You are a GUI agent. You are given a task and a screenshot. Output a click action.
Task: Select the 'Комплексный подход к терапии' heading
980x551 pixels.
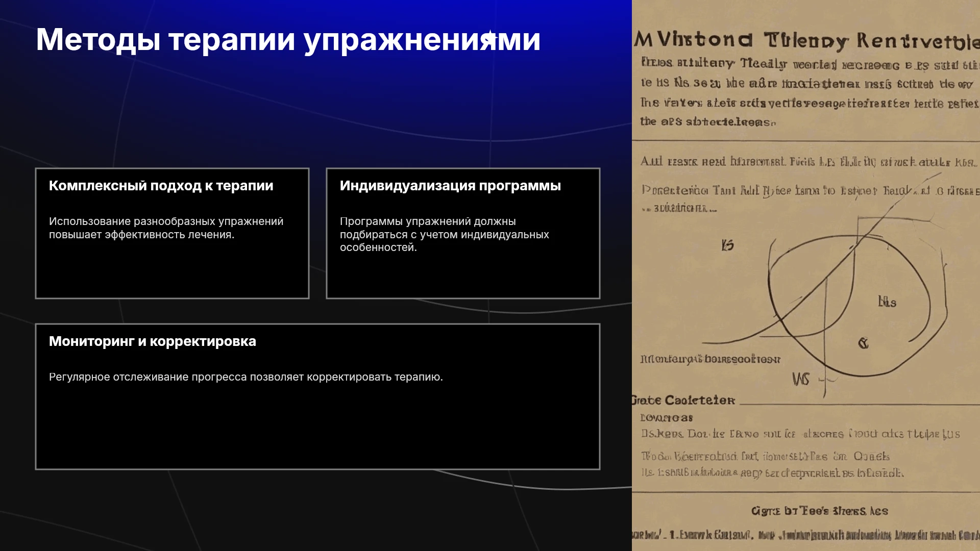point(161,186)
